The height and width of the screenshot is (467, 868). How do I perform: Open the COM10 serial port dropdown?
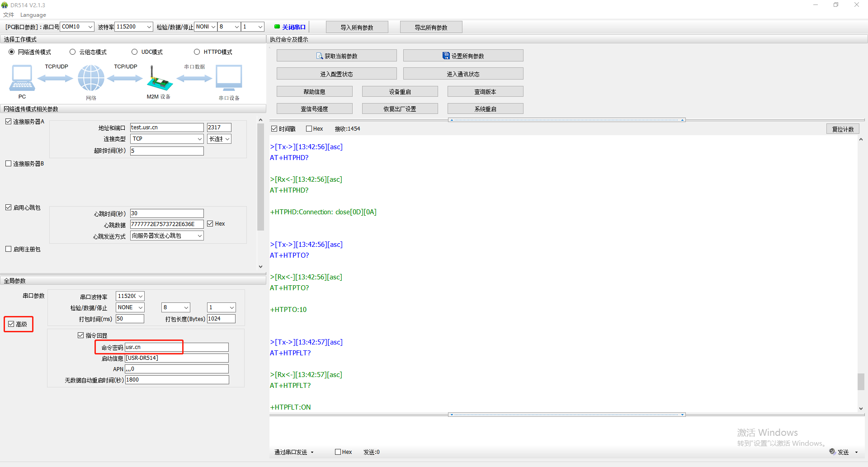77,27
